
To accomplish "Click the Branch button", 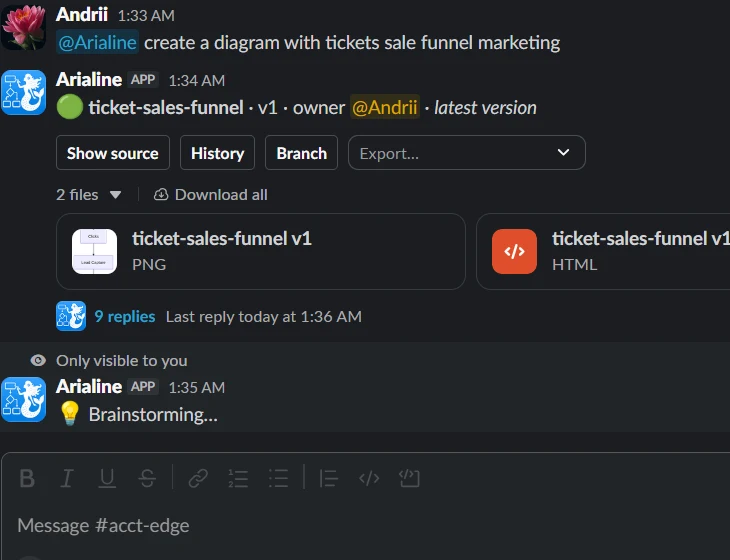I will (301, 153).
